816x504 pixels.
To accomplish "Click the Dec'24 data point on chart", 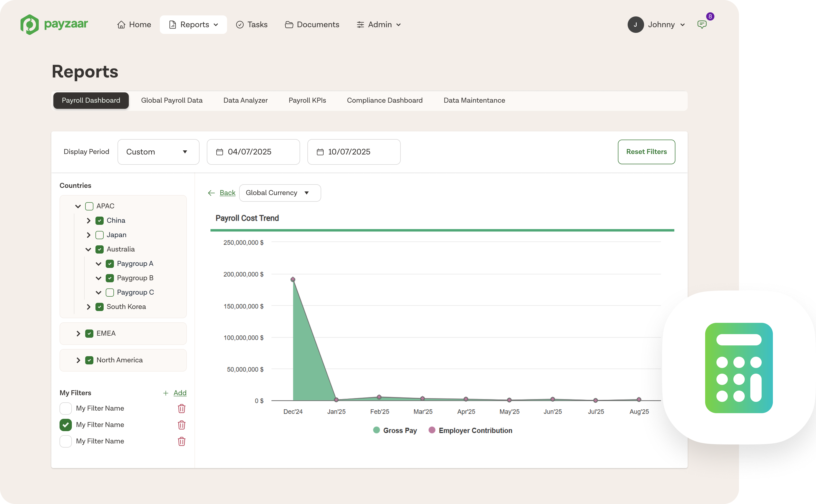I will point(293,279).
